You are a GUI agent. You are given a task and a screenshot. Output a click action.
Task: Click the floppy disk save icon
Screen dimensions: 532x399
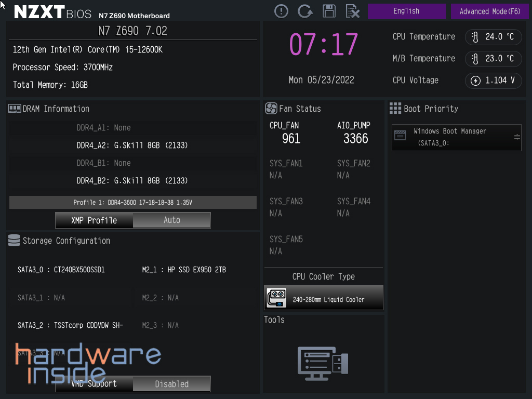pos(329,11)
